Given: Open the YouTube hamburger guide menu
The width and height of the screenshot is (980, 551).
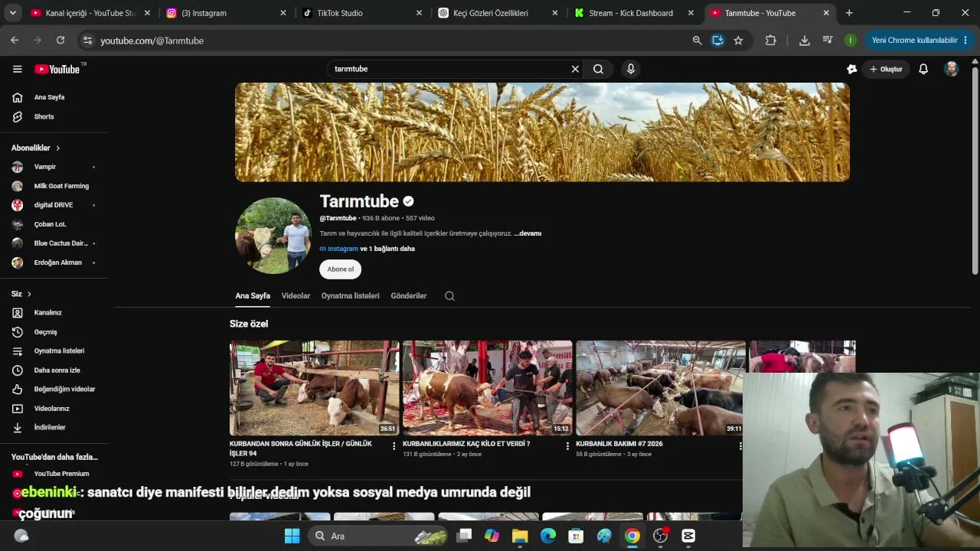Looking at the screenshot, I should point(17,69).
